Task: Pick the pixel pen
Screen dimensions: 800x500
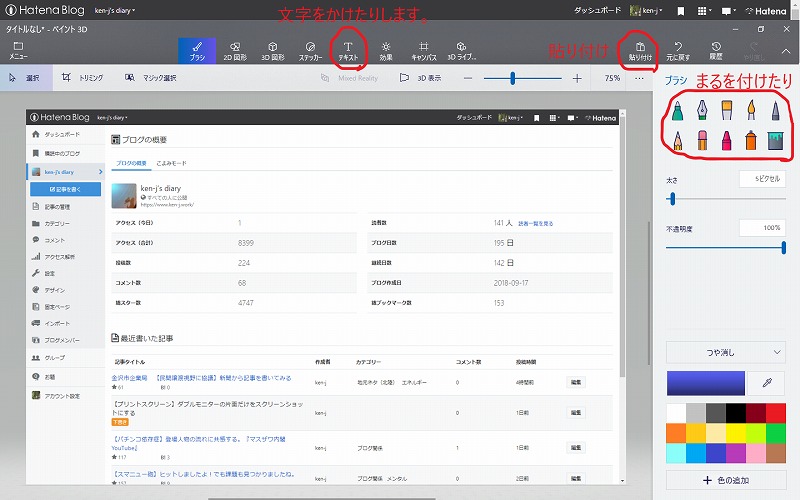Action: [776, 110]
